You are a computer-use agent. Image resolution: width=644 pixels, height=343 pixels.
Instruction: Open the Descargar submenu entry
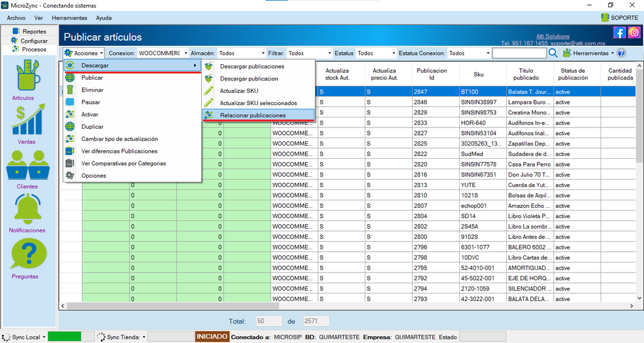[x=132, y=65]
